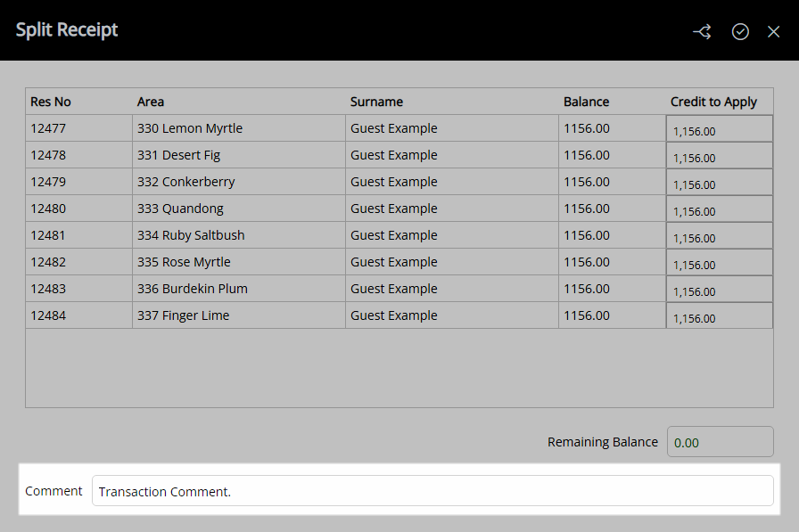Screen dimensions: 799x532
Task: Click the 1156.00 balance in row 12478
Action: (612, 155)
